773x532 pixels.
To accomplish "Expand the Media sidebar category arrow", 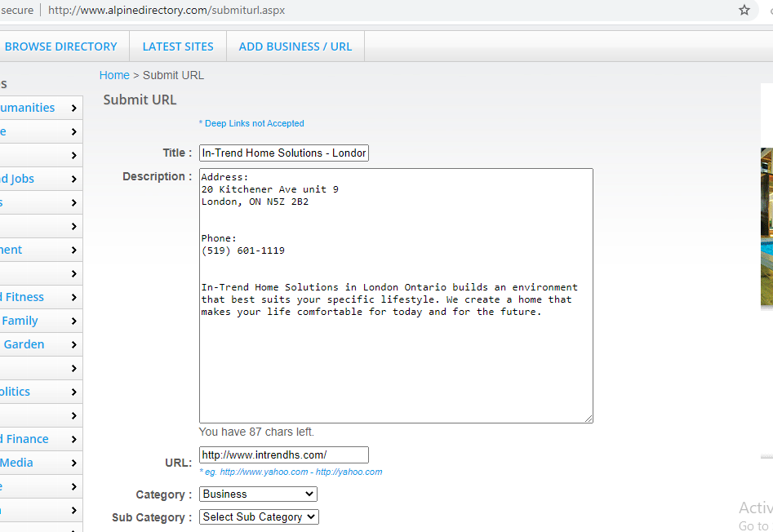I will point(74,463).
